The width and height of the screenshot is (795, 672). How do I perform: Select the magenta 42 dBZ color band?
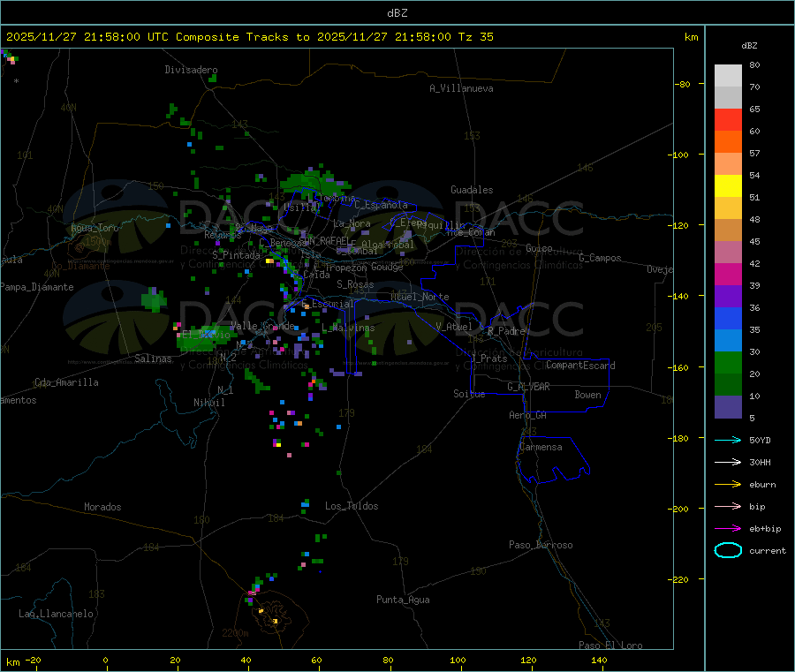tap(728, 274)
